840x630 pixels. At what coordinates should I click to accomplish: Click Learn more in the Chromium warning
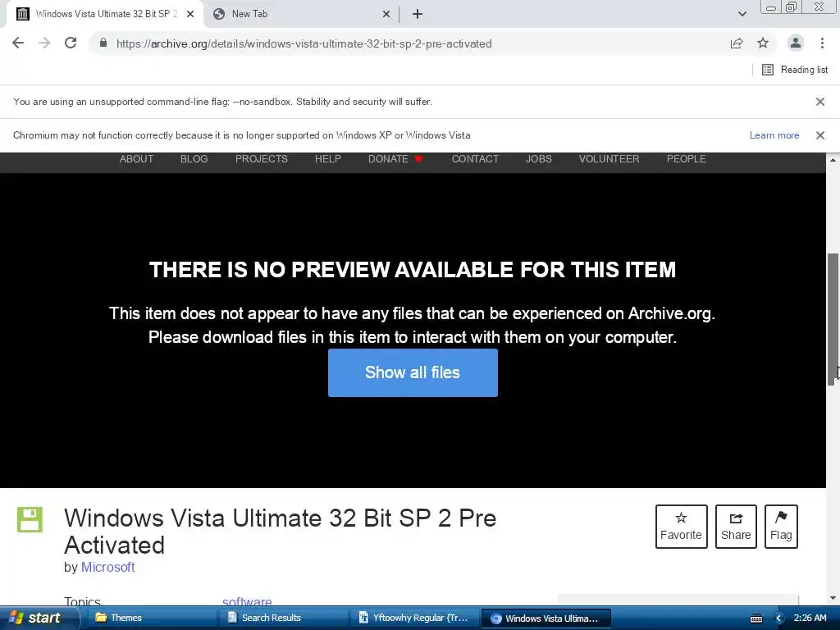pyautogui.click(x=774, y=135)
